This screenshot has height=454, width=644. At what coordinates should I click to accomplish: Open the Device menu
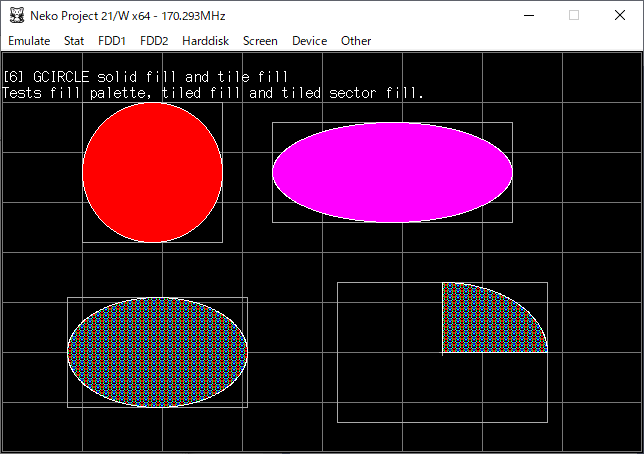click(x=309, y=41)
